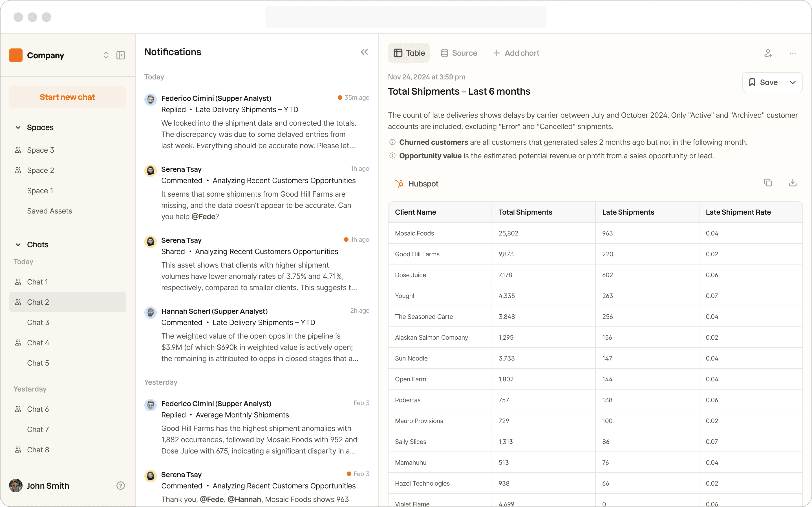The width and height of the screenshot is (812, 507).
Task: Collapse the Chats section
Action: (18, 245)
